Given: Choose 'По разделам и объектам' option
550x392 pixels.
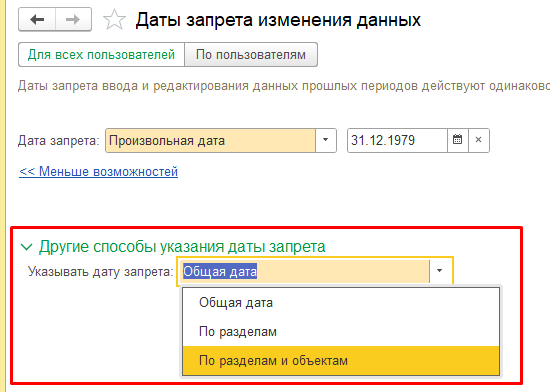Looking at the screenshot, I should point(341,360).
